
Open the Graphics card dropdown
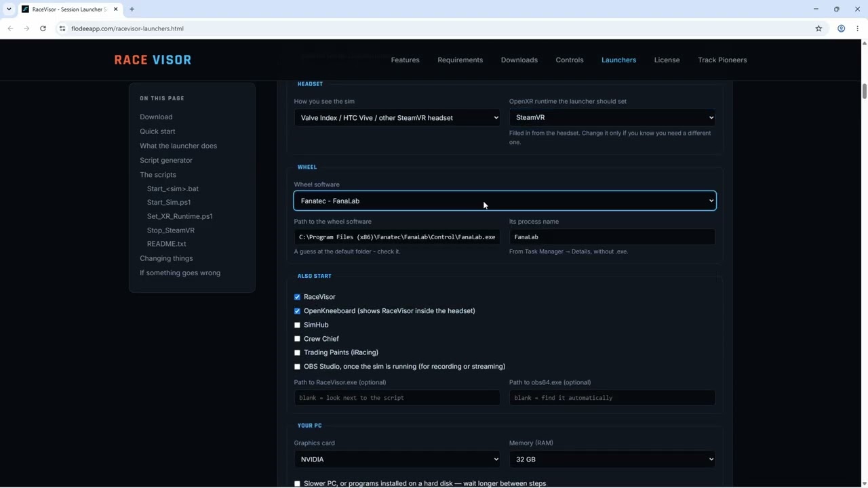(397, 460)
